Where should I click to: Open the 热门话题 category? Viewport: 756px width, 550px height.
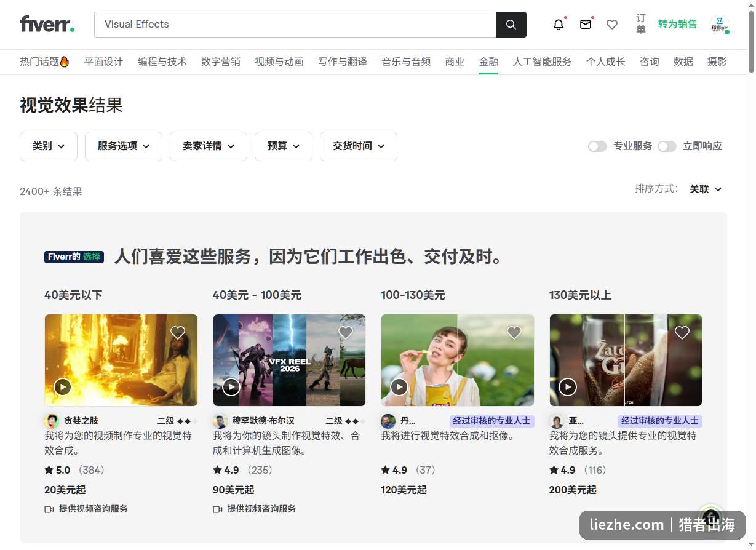[x=44, y=62]
